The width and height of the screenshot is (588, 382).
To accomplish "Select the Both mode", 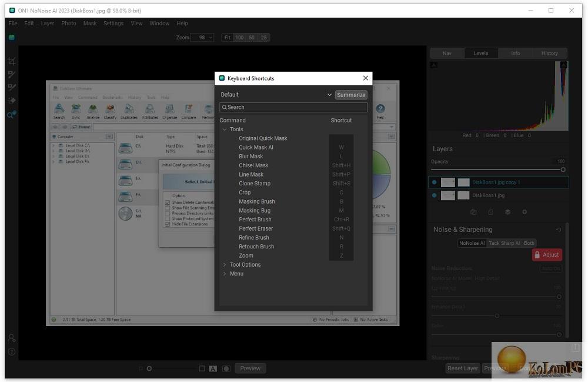I will [529, 243].
